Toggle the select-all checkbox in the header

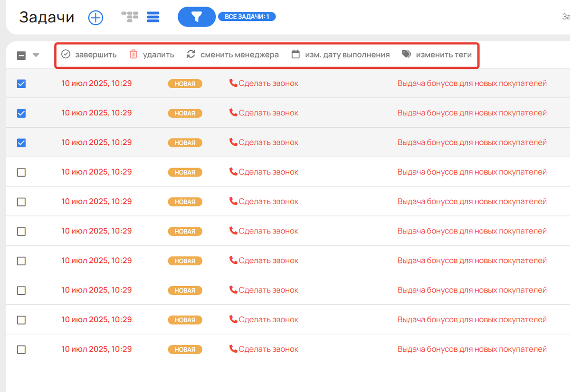(x=21, y=56)
